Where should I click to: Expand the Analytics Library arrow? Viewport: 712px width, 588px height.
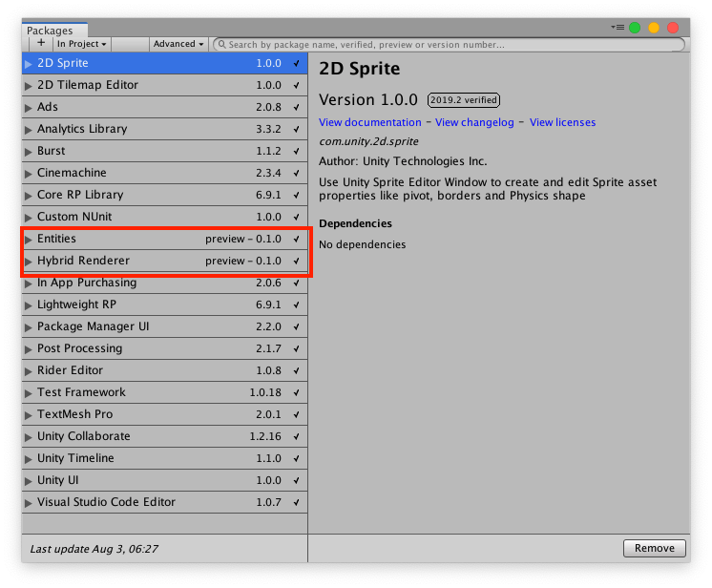point(28,130)
